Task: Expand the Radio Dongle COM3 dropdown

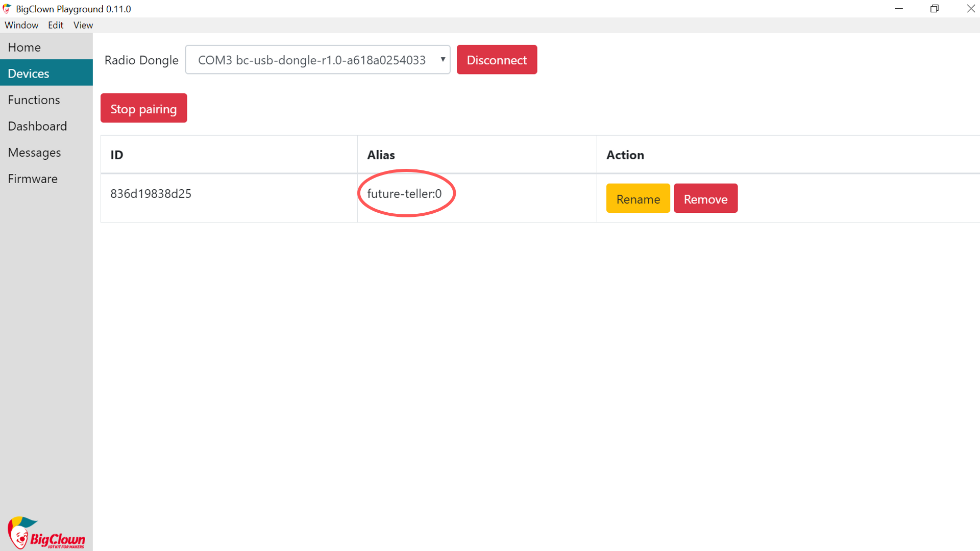Action: pos(317,60)
